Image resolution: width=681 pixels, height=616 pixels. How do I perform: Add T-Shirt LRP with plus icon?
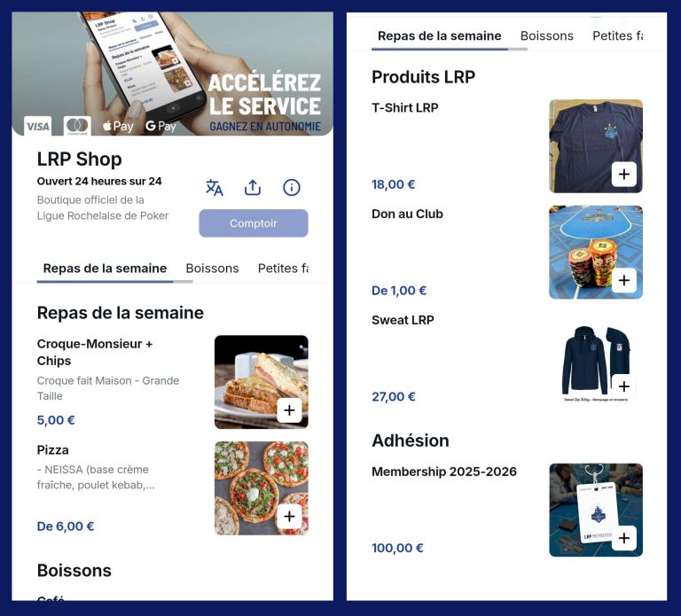pos(624,174)
